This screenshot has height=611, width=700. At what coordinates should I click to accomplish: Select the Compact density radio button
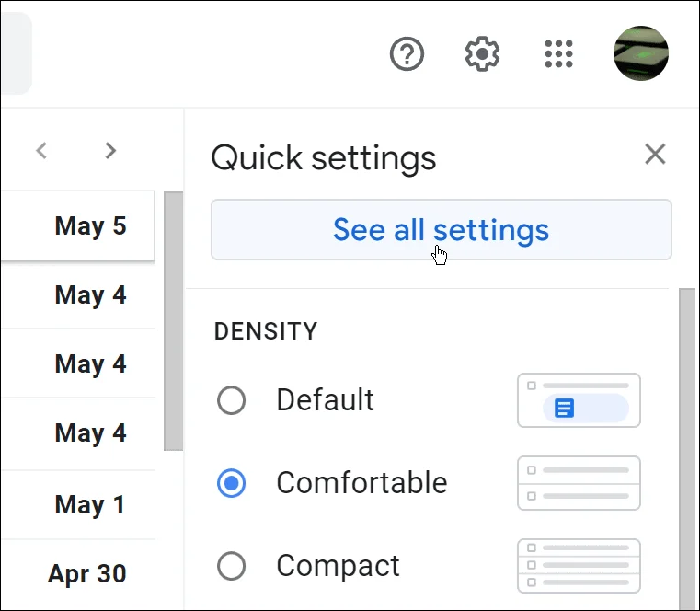(231, 566)
